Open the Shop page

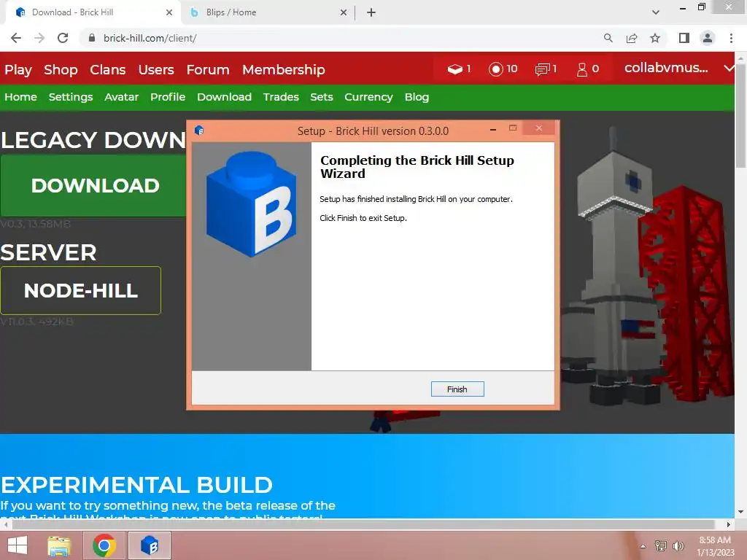click(61, 69)
